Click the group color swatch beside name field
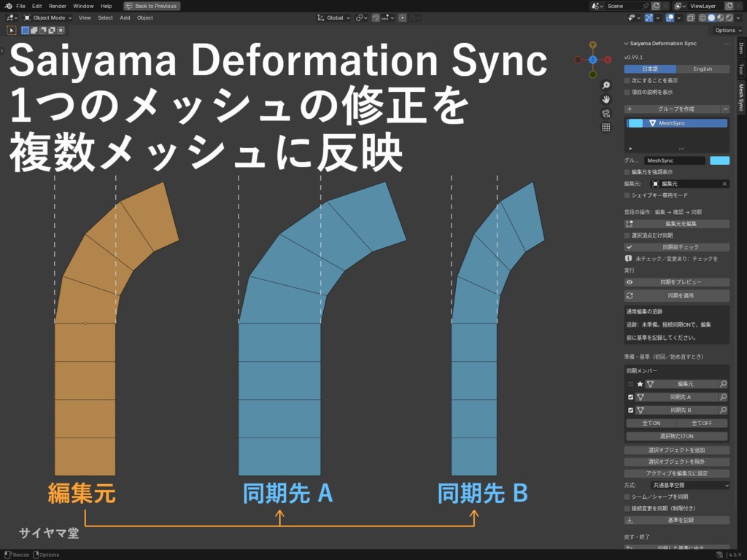This screenshot has height=560, width=747. 719,160
